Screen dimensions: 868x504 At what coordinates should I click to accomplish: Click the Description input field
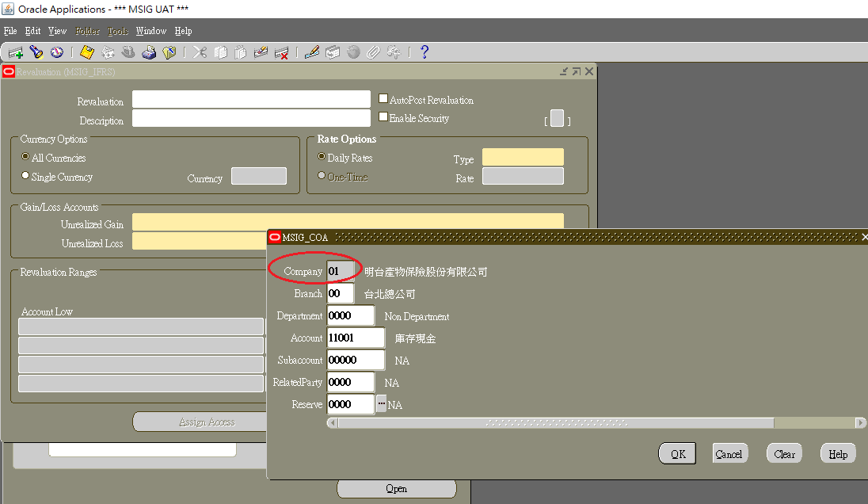click(251, 118)
